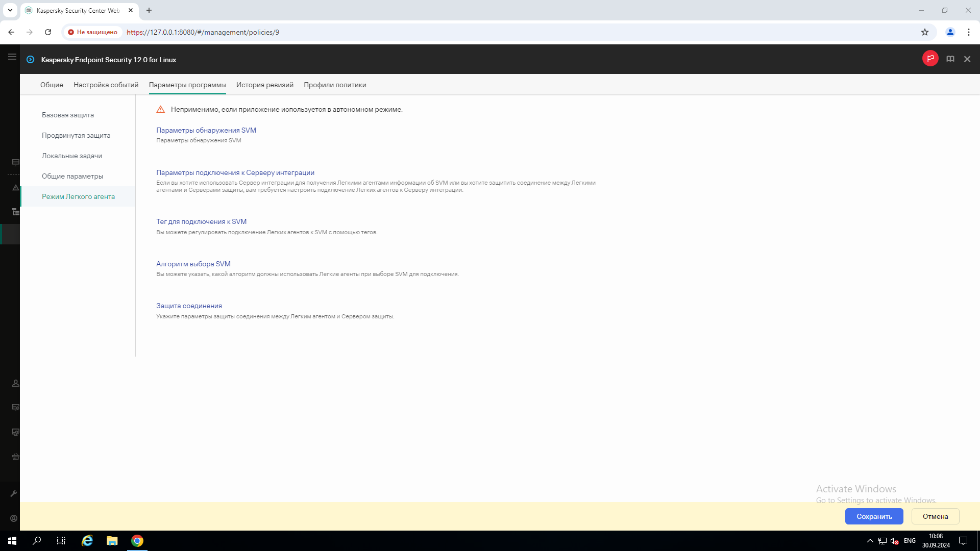Image resolution: width=980 pixels, height=551 pixels.
Task: Click the address bar URL
Action: [x=203, y=32]
